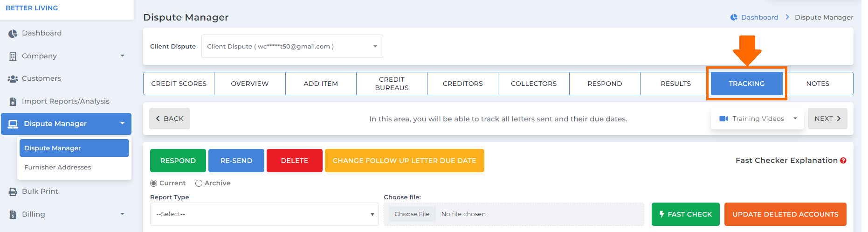The height and width of the screenshot is (232, 868).
Task: Open the Client Dispute email dropdown
Action: pos(292,46)
